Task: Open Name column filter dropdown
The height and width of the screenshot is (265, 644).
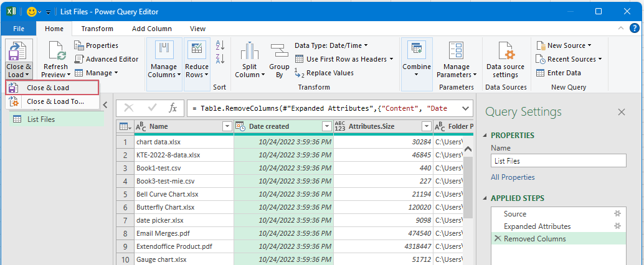Action: [227, 127]
